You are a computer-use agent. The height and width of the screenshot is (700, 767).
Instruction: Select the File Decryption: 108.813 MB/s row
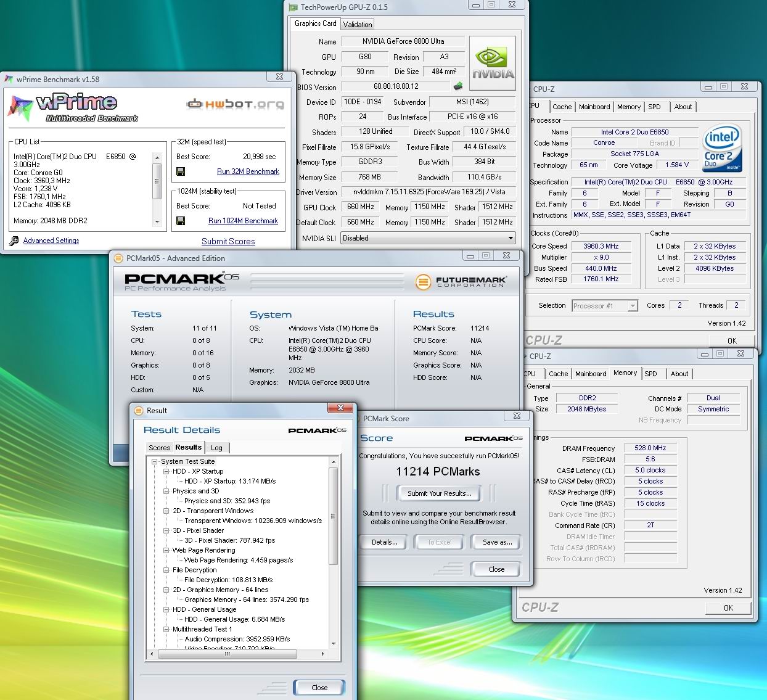coord(228,580)
